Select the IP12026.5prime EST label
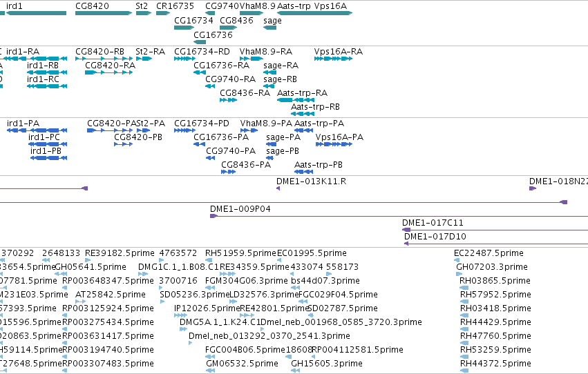Screen dimensions: 588x374 [207, 308]
